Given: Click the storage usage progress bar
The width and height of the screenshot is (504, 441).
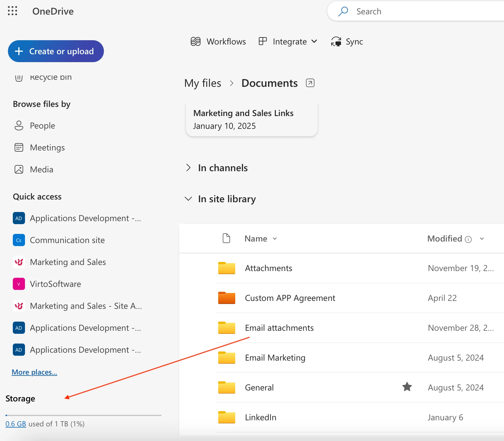Looking at the screenshot, I should click(83, 415).
